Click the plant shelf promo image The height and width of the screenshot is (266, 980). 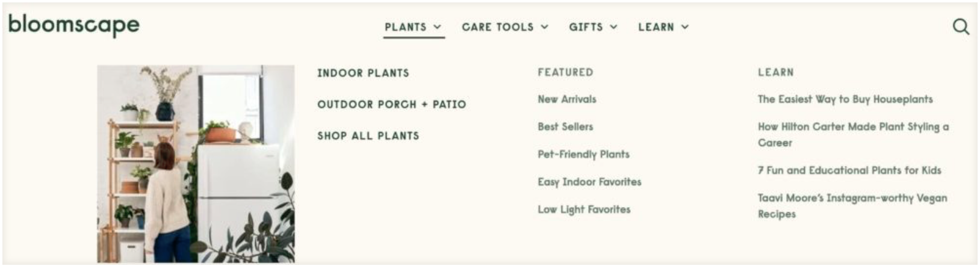(x=196, y=164)
